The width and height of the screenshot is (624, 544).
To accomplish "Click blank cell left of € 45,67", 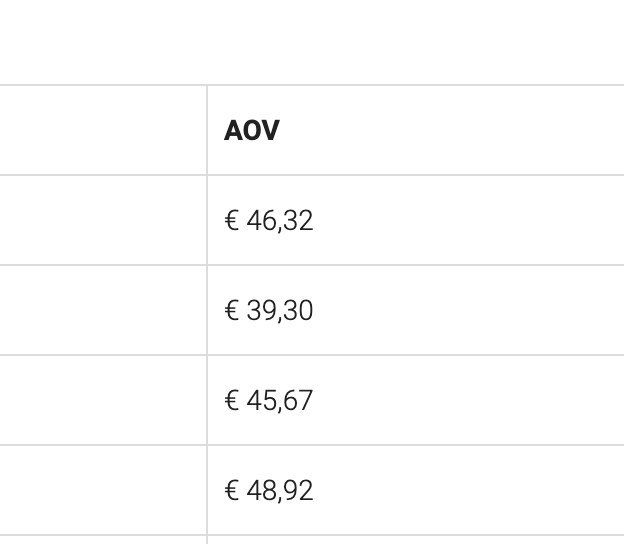I will pos(100,400).
